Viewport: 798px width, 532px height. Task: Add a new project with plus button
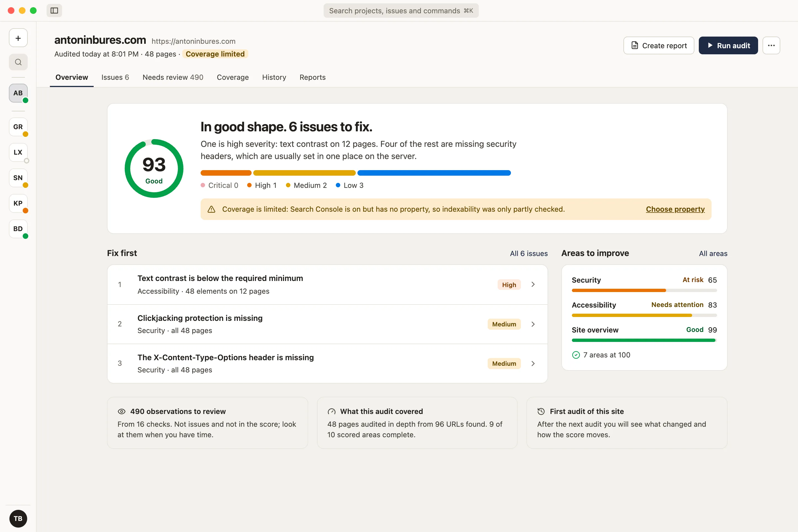coord(18,38)
